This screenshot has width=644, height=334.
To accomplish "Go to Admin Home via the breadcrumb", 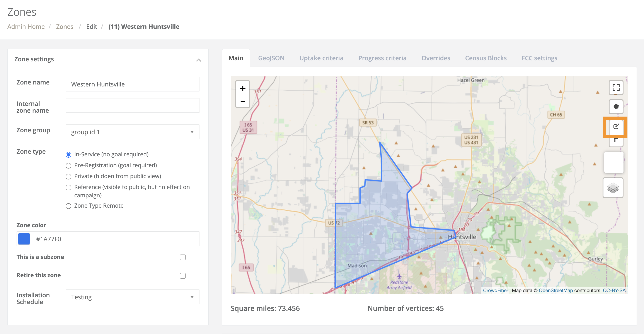I will pyautogui.click(x=26, y=27).
